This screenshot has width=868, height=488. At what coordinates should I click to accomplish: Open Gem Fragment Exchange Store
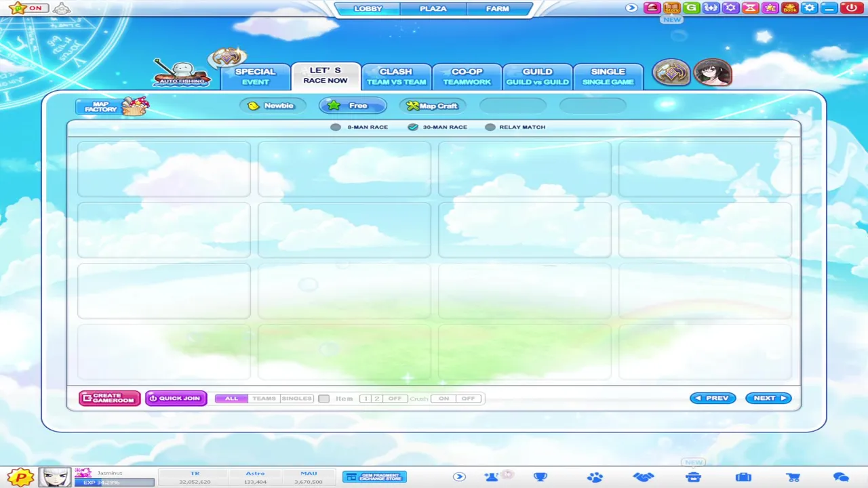(374, 477)
